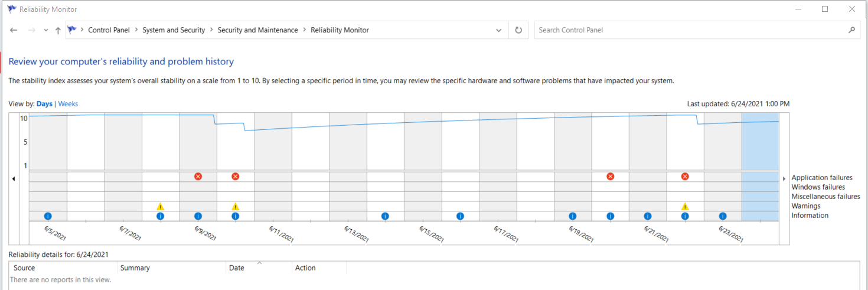
Task: Select the application failure icon on 6/10/2021
Action: pos(236,177)
